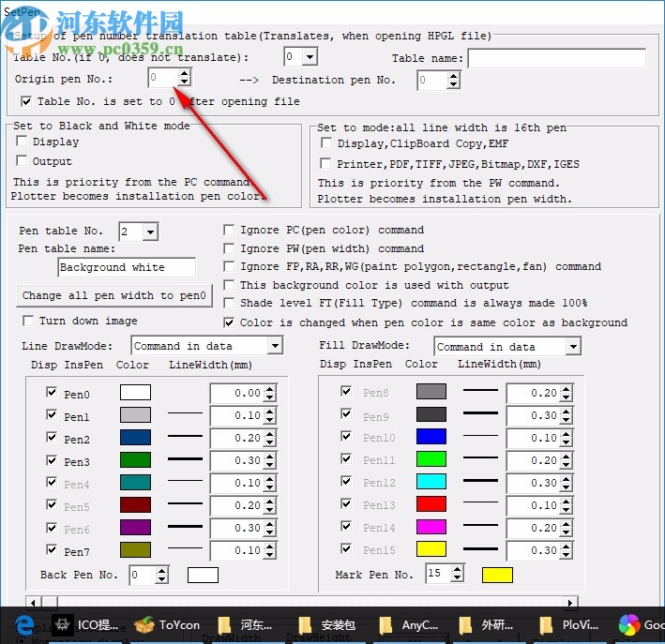Click the Pen table name field

(127, 267)
